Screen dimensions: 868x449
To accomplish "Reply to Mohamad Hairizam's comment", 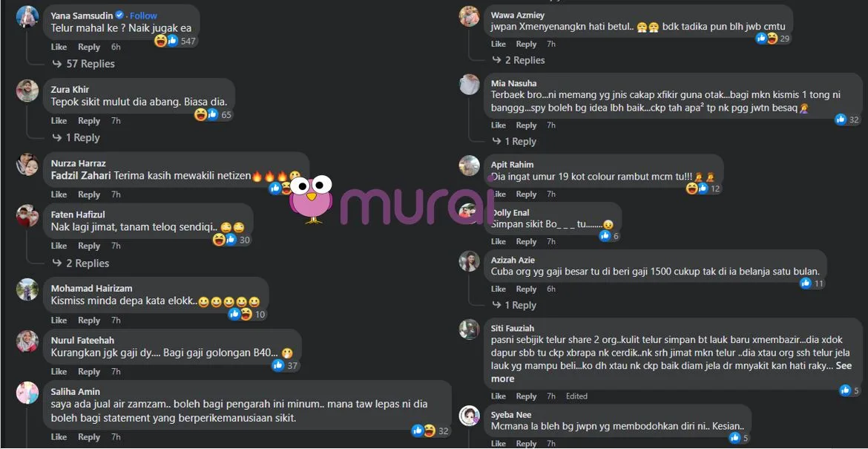I will [x=88, y=320].
